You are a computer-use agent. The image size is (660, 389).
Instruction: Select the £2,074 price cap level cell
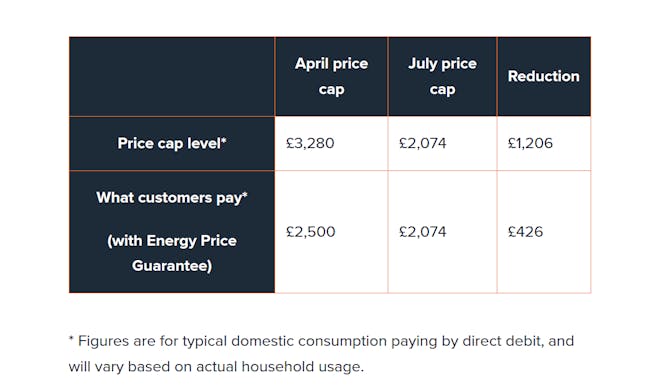coord(423,143)
